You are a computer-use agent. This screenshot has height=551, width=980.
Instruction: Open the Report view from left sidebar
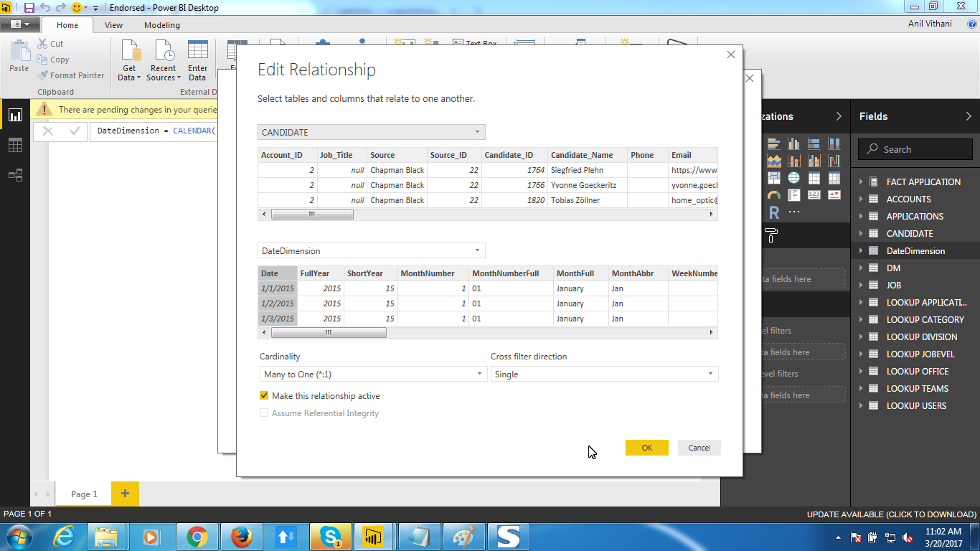[15, 115]
